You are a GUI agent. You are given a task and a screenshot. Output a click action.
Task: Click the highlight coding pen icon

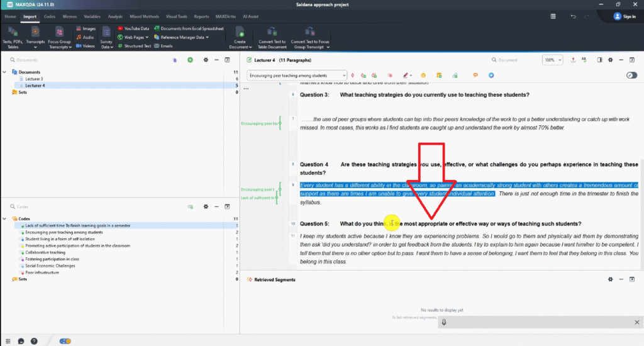pos(406,75)
